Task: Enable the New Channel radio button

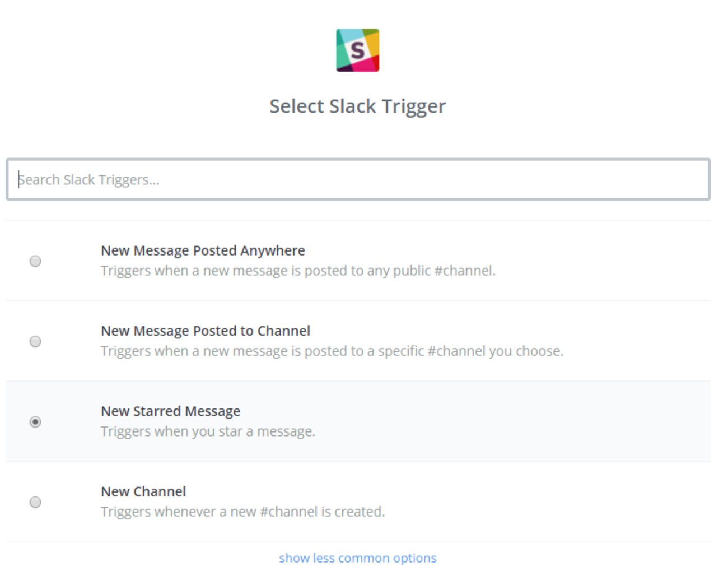Action: [35, 502]
